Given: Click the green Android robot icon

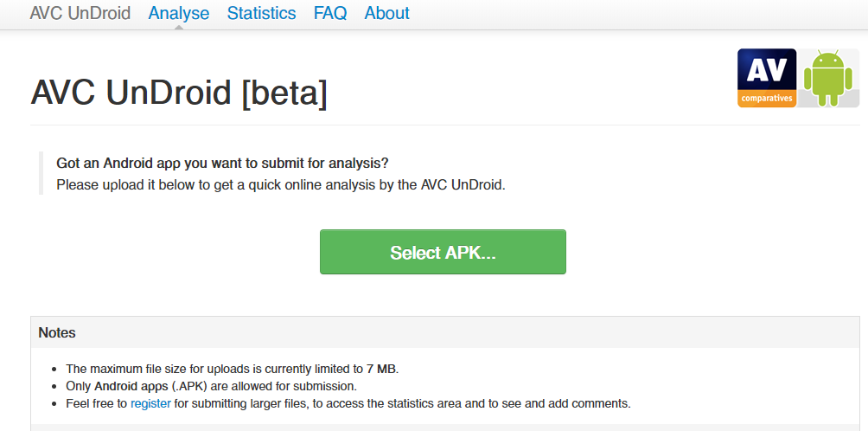Looking at the screenshot, I should click(827, 78).
